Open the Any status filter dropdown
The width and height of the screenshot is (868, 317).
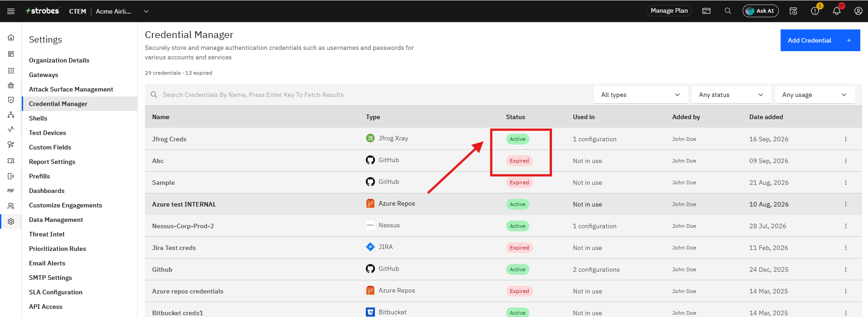pyautogui.click(x=731, y=95)
